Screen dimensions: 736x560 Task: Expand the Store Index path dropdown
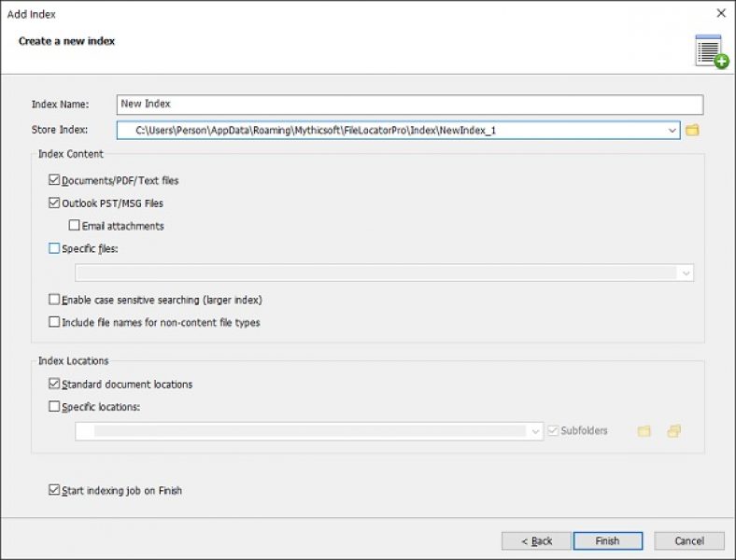672,131
